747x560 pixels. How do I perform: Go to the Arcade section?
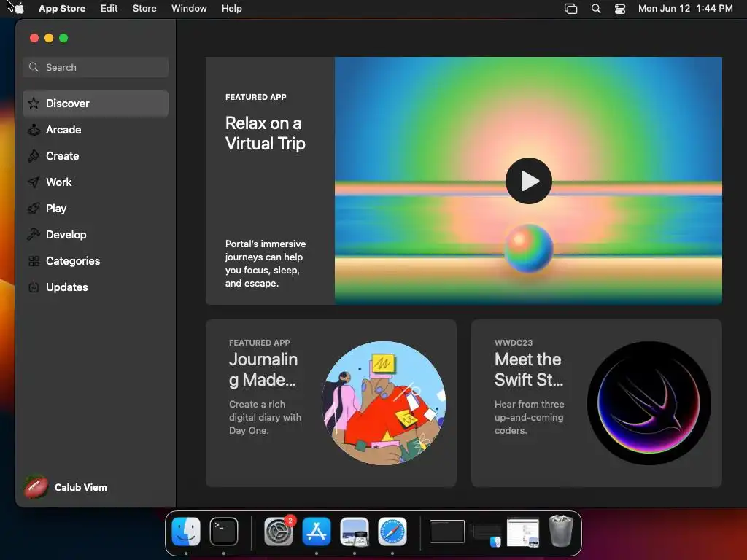pos(96,130)
